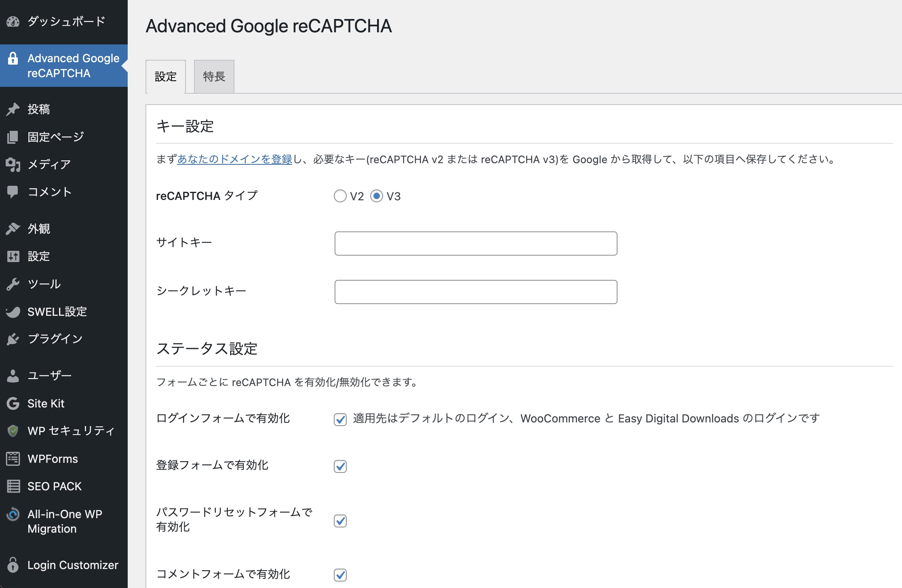This screenshot has height=588, width=902.
Task: Toggle the パスワードリセットフォームで有効化 checkbox
Action: coord(340,521)
